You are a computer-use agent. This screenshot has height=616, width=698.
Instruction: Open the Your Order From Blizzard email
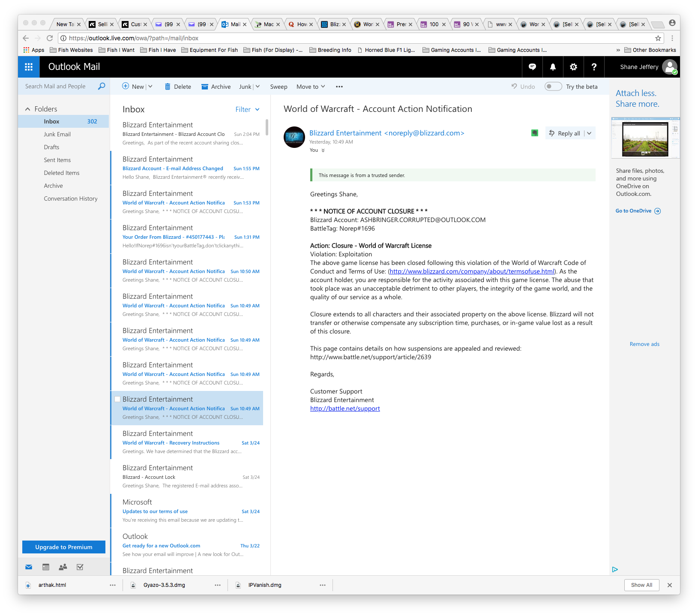187,237
